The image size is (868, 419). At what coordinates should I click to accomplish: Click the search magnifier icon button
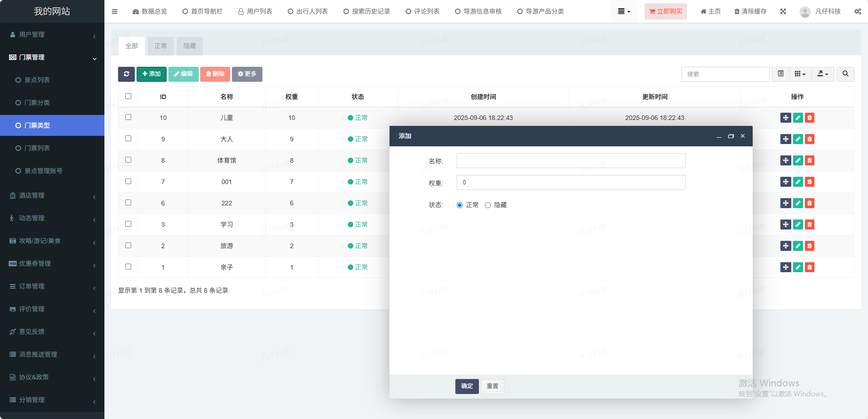coord(845,74)
